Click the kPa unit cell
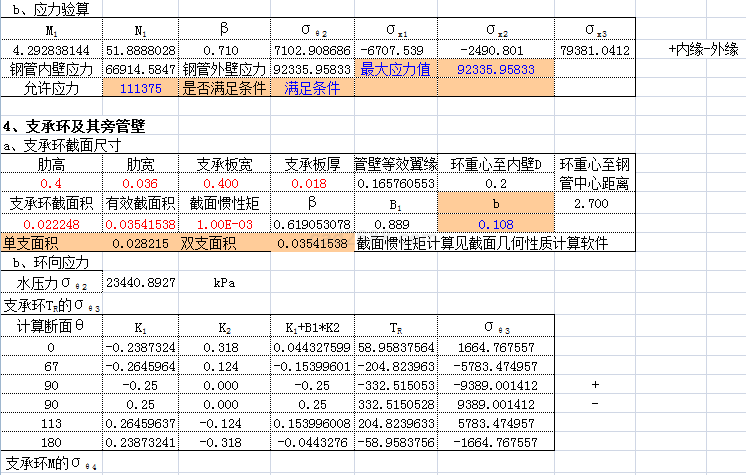Image resolution: width=746 pixels, height=475 pixels. click(x=224, y=283)
